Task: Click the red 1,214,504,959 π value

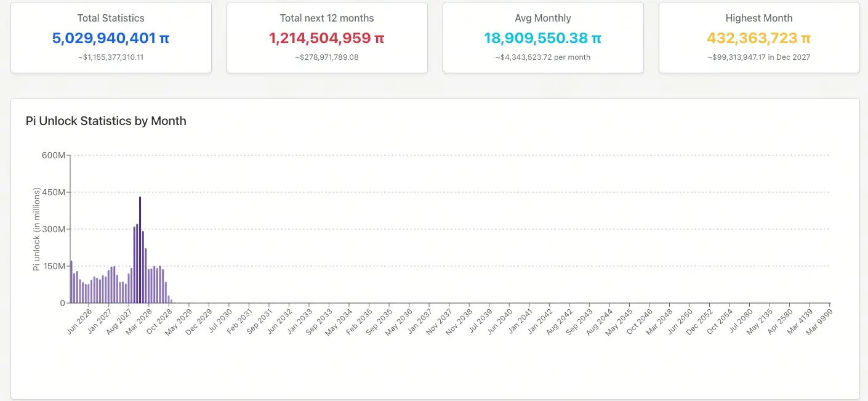Action: [x=327, y=38]
